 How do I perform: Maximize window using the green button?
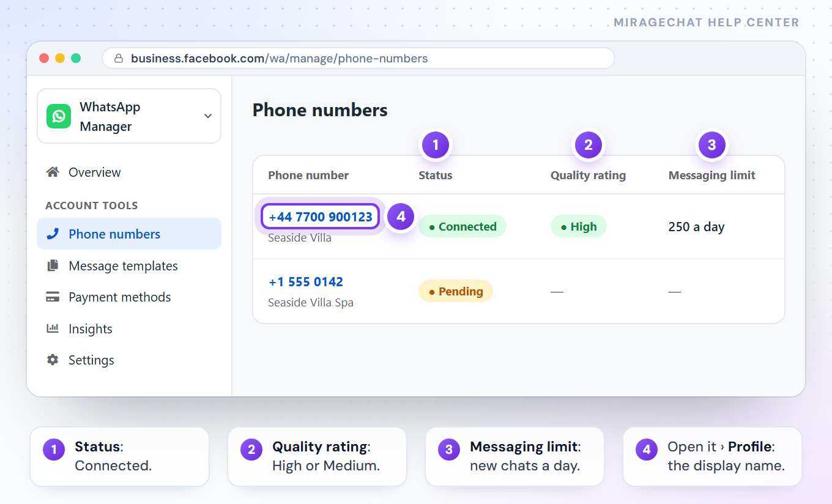(76, 58)
